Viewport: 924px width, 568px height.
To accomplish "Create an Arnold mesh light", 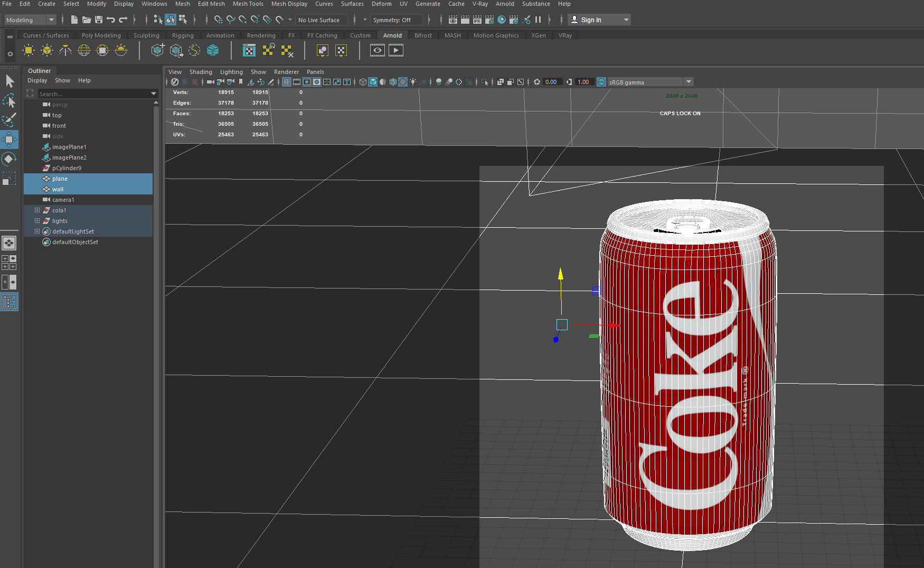I will 47,51.
